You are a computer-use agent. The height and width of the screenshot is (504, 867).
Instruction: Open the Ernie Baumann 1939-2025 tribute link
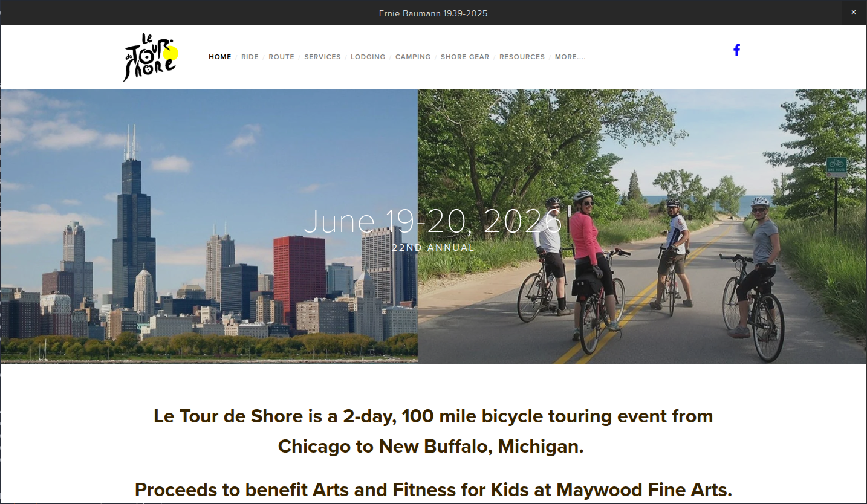[433, 13]
